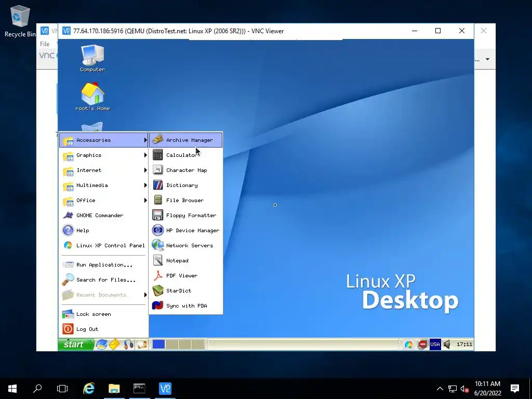Expand the Multimedia submenu arrow
The image size is (532, 399).
[x=145, y=185]
